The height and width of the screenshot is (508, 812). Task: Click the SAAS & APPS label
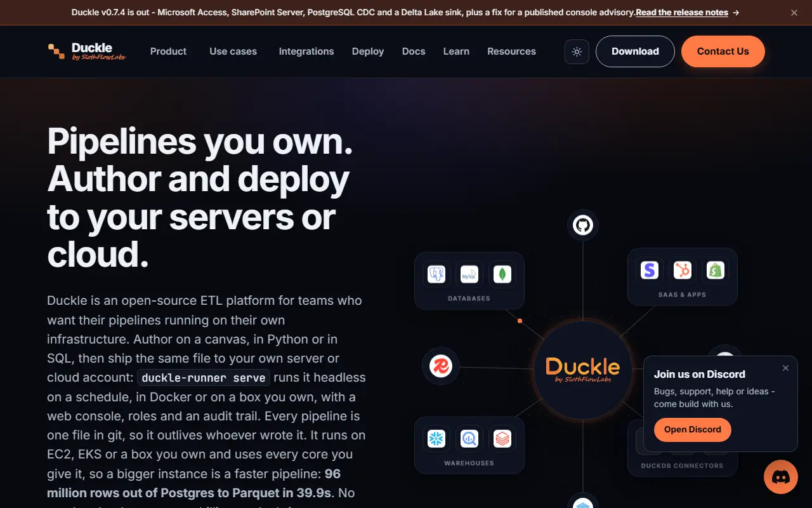[683, 295]
